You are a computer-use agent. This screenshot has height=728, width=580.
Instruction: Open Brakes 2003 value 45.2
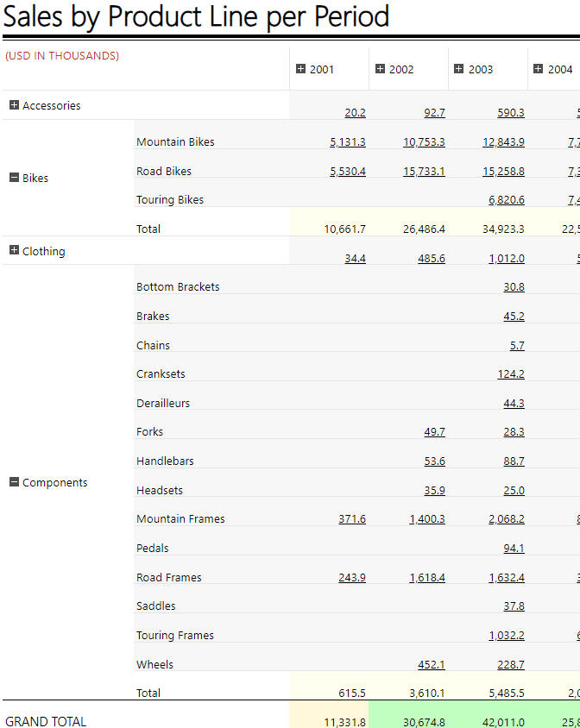click(514, 317)
